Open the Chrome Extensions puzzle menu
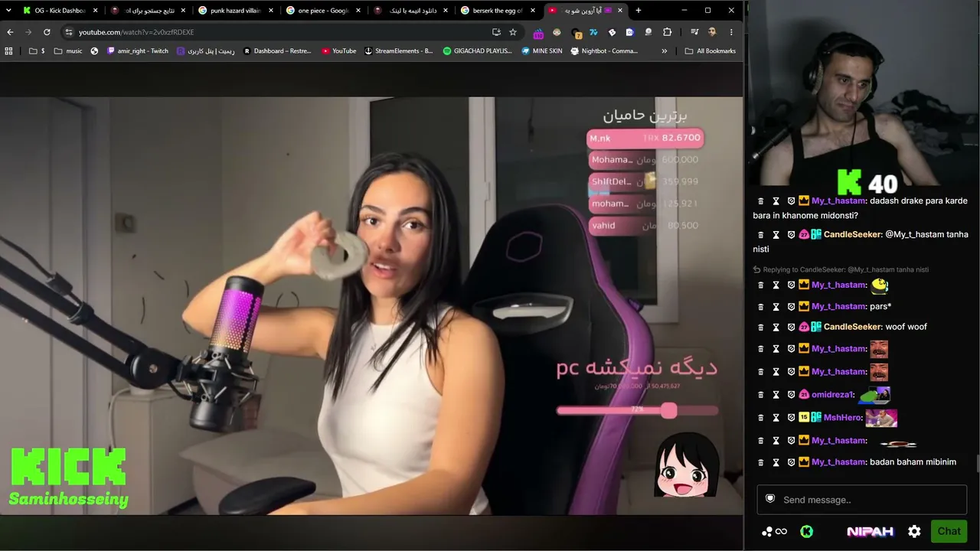Viewport: 980px width, 551px height. [667, 32]
